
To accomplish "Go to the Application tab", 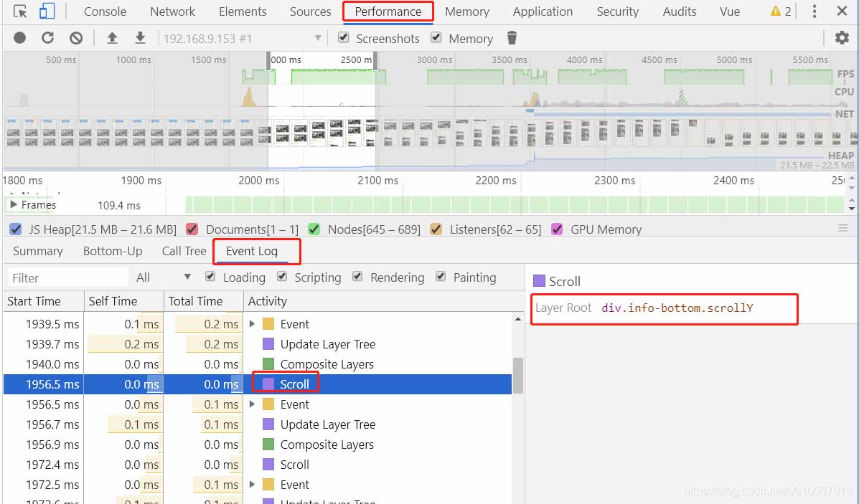I will click(x=543, y=11).
